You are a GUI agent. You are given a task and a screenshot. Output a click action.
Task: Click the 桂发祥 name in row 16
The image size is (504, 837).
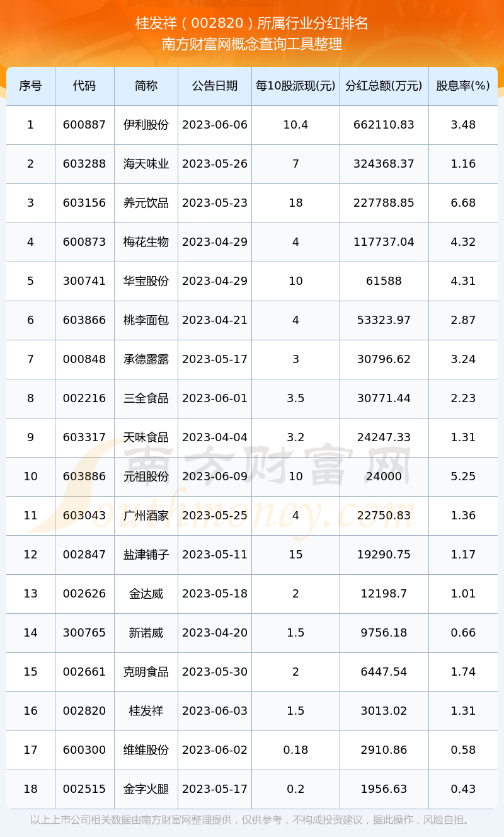coord(146,711)
